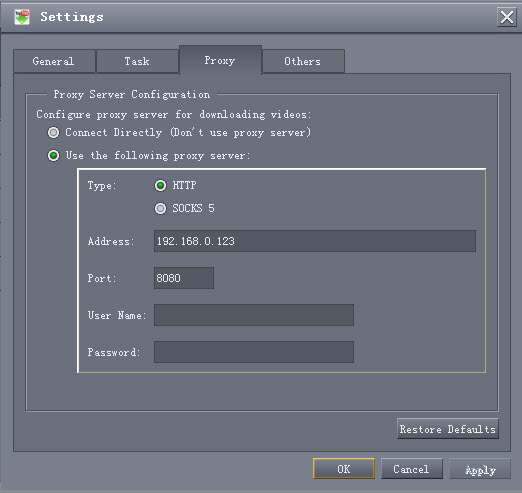Close the Settings dialog
The image size is (522, 493).
tap(507, 17)
